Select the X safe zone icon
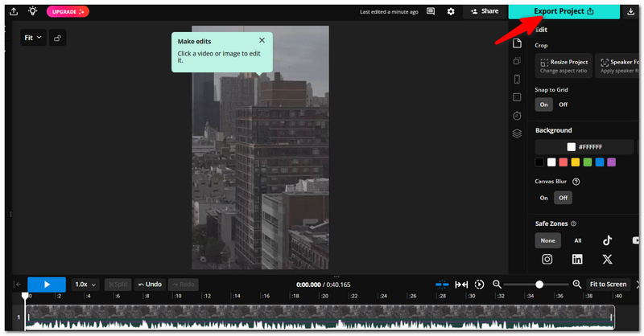644x336 pixels. 607,259
